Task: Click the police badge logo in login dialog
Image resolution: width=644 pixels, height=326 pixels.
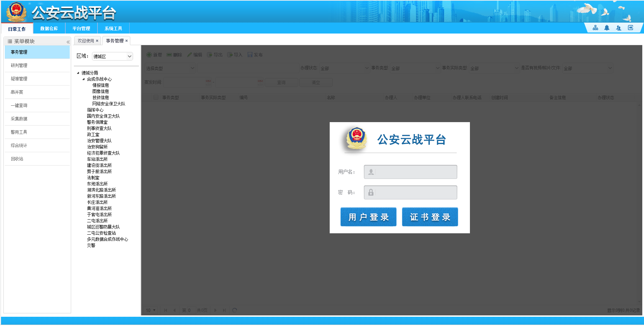Action: tap(356, 139)
